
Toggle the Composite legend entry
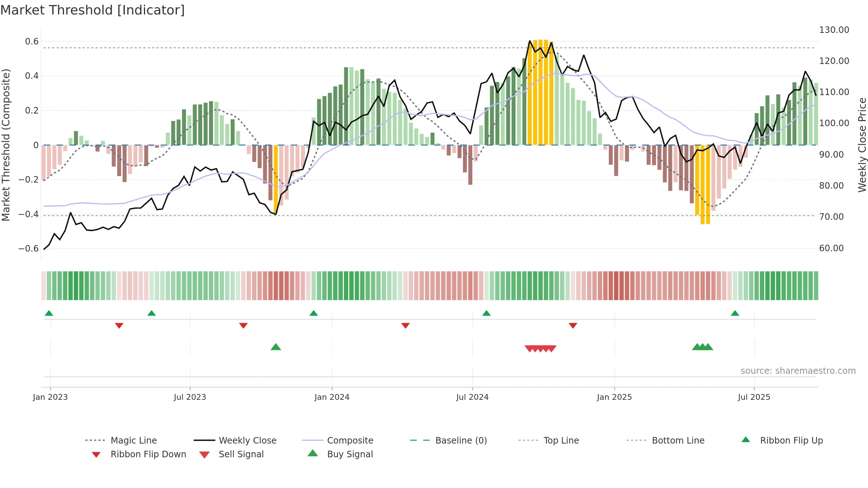coord(337,440)
